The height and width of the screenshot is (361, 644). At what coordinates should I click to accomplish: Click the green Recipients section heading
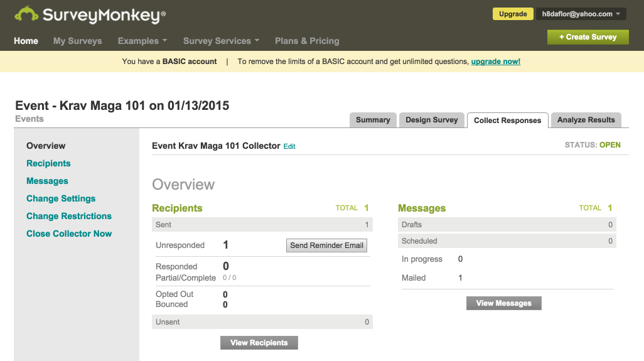177,208
